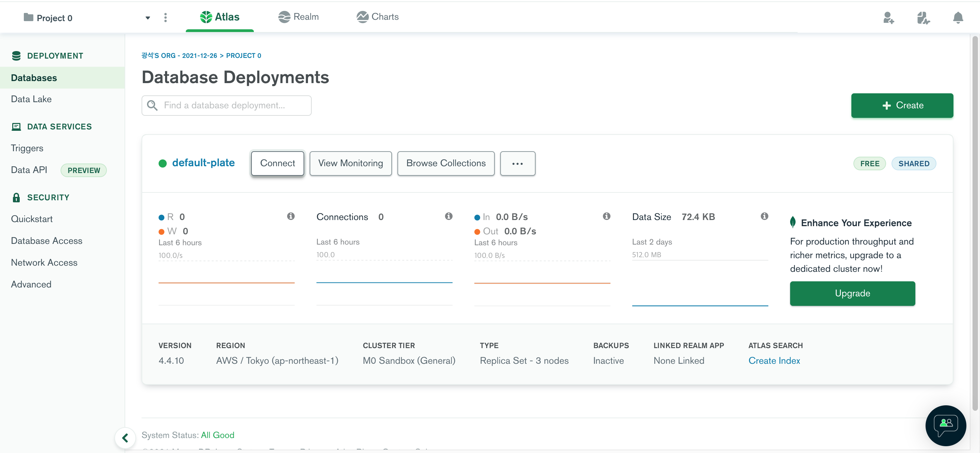This screenshot has width=980, height=453.
Task: Click the invite user icon
Action: [889, 17]
